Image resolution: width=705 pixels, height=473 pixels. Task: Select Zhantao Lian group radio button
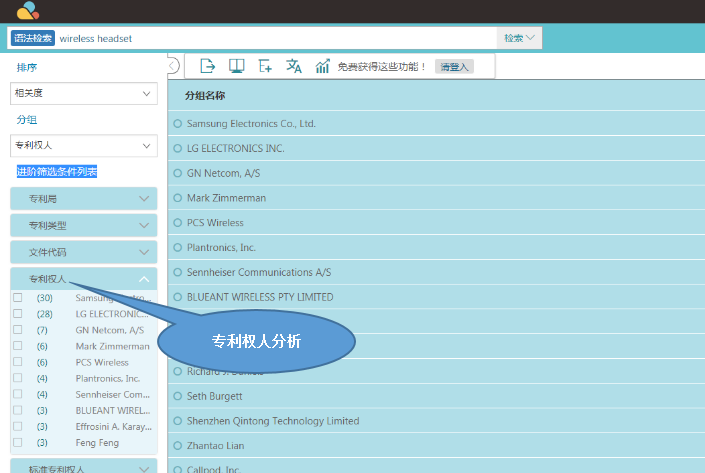(x=178, y=446)
